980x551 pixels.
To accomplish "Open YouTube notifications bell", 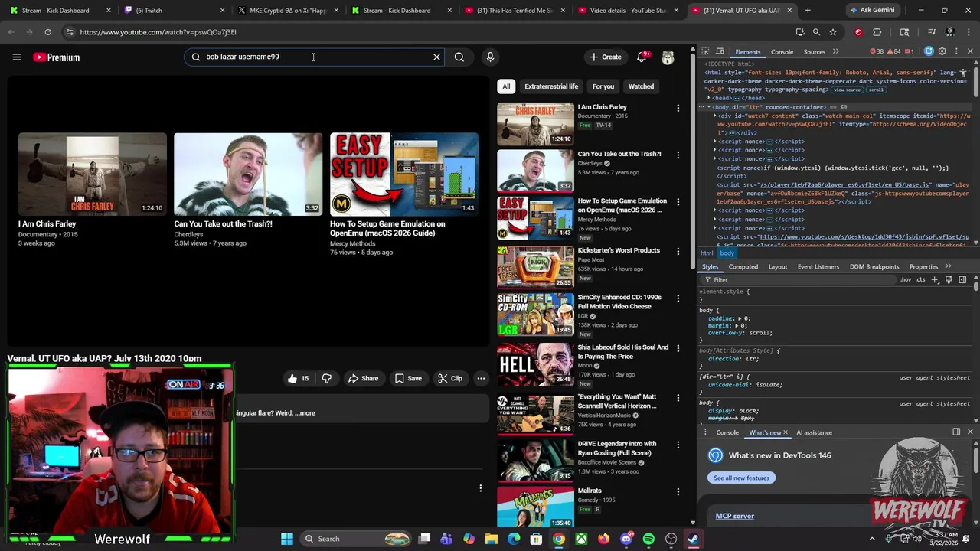I will pos(642,57).
